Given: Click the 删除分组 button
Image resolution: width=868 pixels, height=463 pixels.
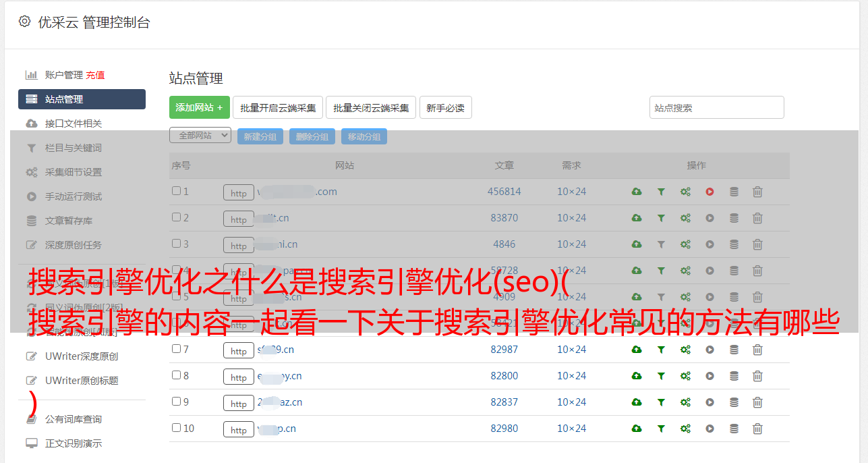Looking at the screenshot, I should 312,136.
